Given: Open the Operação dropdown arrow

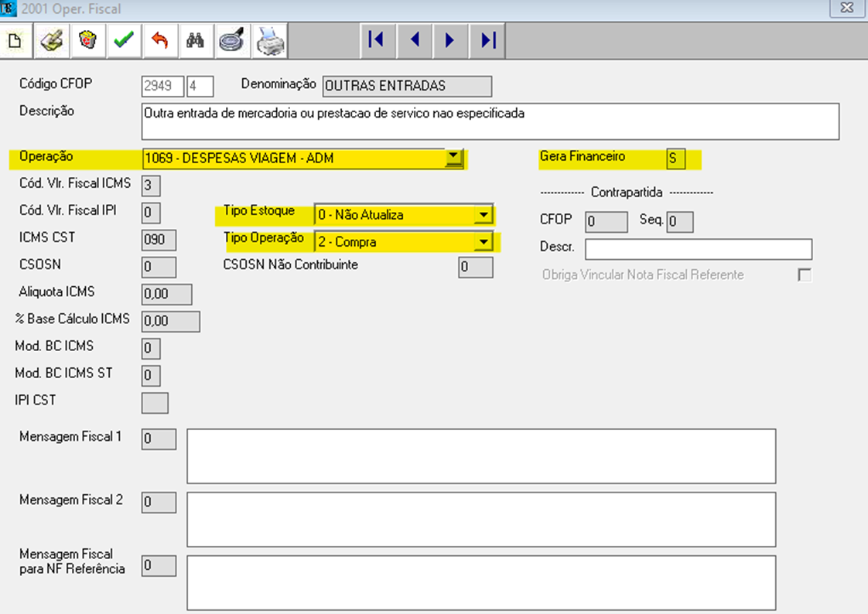Looking at the screenshot, I should [x=453, y=157].
